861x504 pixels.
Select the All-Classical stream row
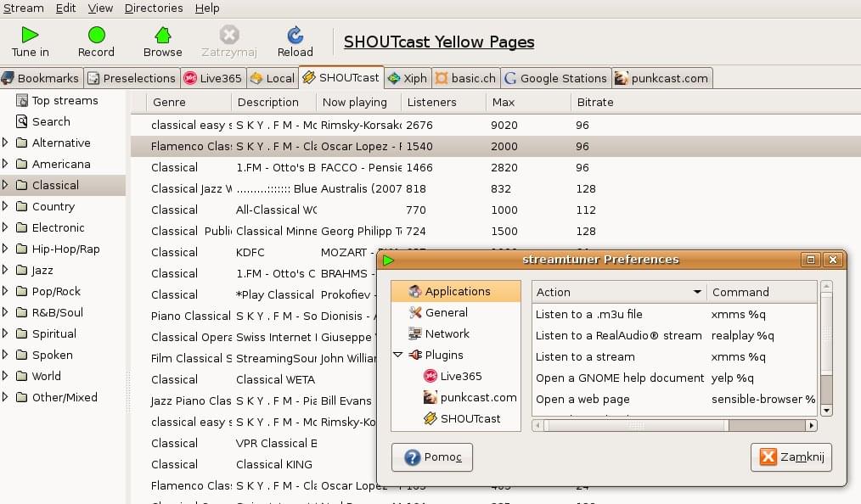(x=496, y=210)
